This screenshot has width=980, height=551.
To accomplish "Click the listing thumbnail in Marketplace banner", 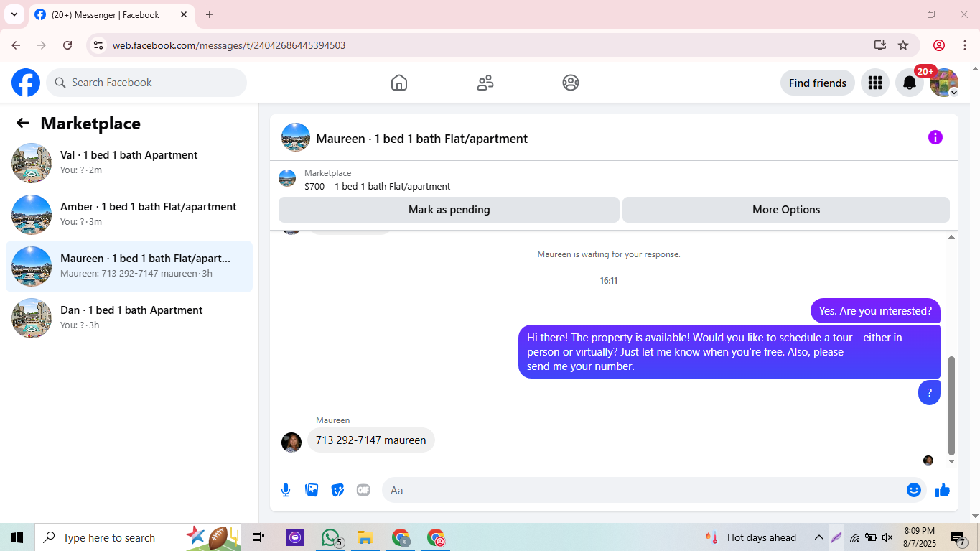I will 287,178.
